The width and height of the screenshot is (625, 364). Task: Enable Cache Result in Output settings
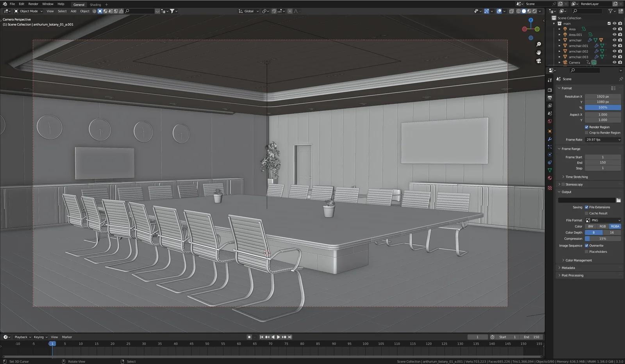tap(586, 213)
